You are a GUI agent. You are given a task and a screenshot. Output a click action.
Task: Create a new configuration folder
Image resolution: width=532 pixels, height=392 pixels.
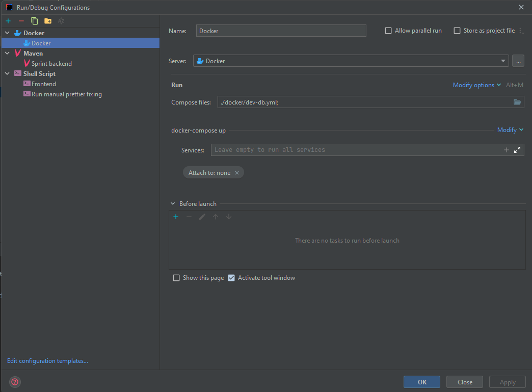pyautogui.click(x=47, y=21)
